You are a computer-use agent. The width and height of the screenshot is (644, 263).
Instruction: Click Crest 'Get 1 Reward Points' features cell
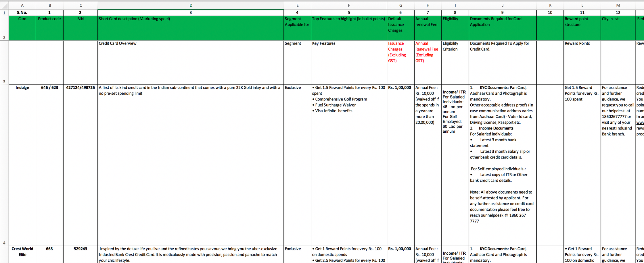click(349, 254)
